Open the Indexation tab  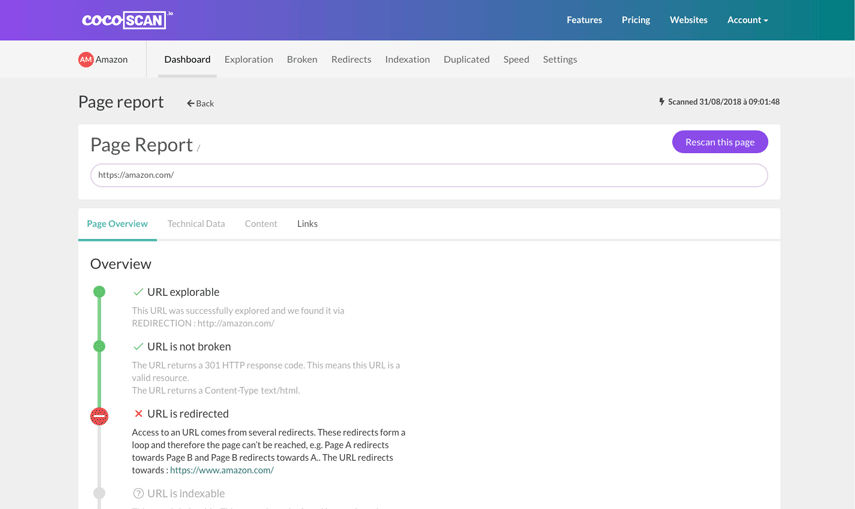tap(407, 59)
